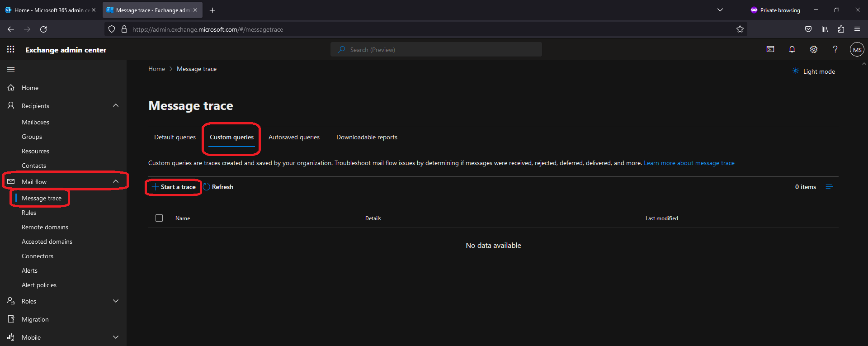Open a new browser tab
The height and width of the screenshot is (346, 868).
click(212, 10)
